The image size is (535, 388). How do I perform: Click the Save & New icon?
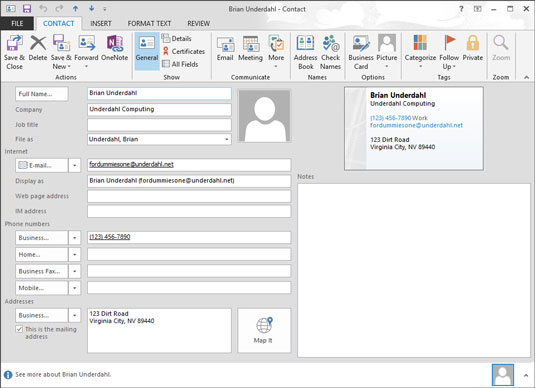coord(61,52)
